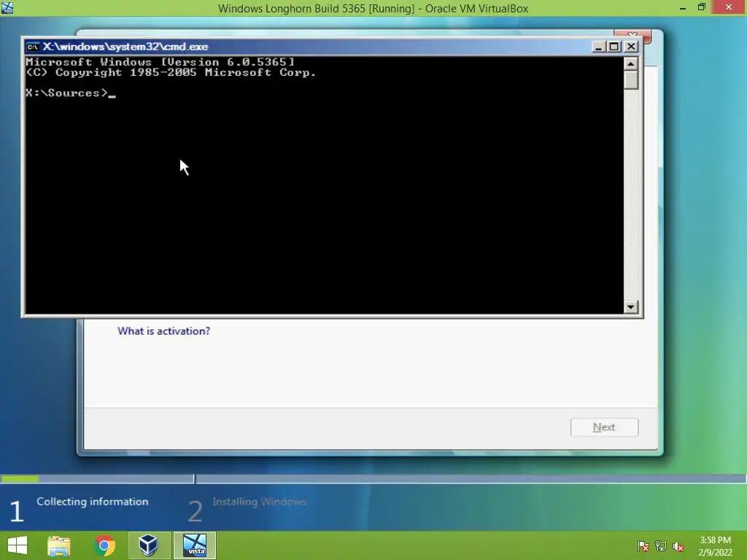Close the cmd.exe console window
The image size is (747, 560).
[631, 47]
